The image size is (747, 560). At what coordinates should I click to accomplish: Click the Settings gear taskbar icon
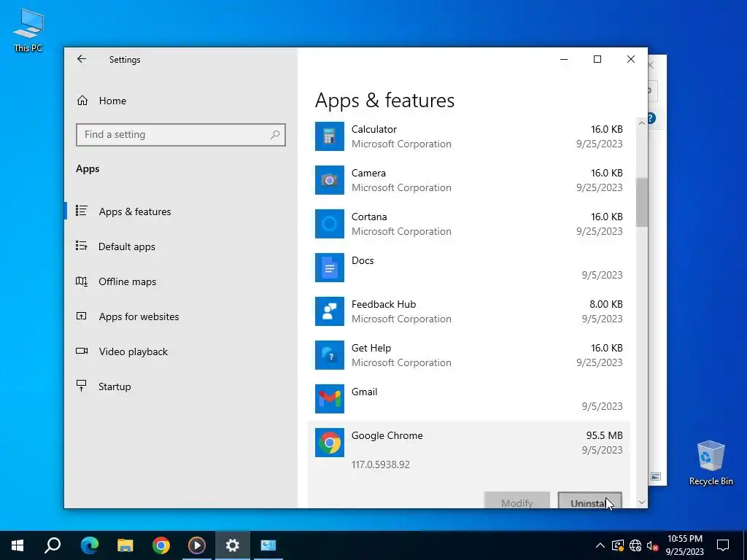coord(233,545)
